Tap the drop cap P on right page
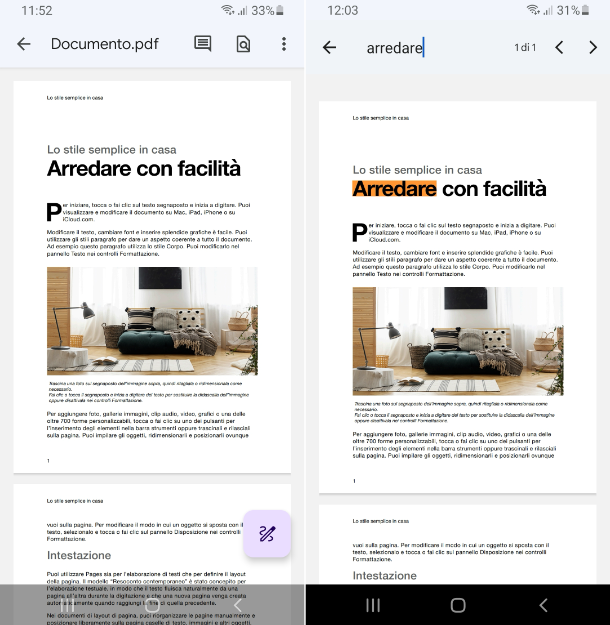The width and height of the screenshot is (610, 625). 360,232
